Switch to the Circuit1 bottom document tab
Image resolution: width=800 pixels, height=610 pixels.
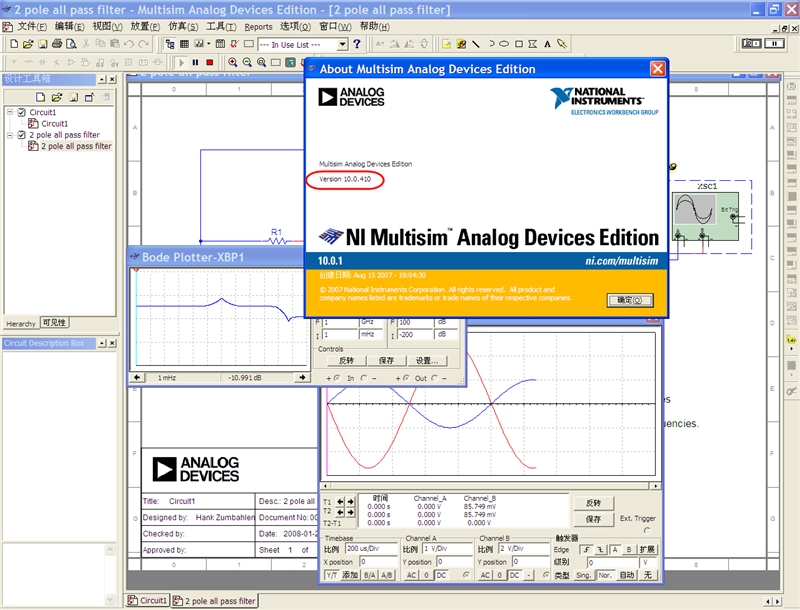coord(147,600)
